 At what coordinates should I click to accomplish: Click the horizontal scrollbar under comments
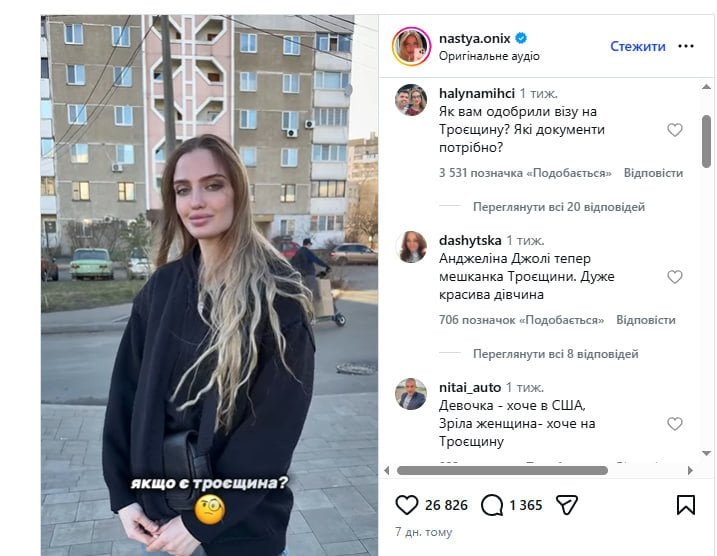pos(502,470)
